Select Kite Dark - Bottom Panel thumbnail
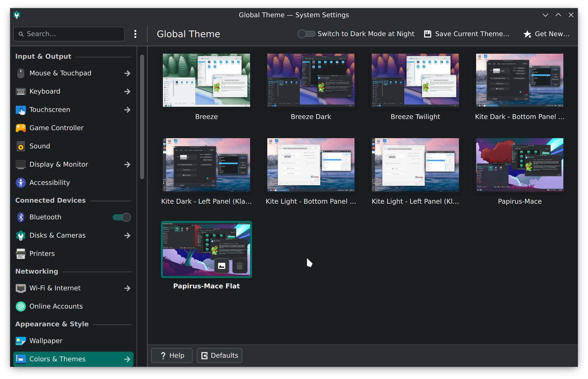Viewport: 588px width, 379px height. pos(520,80)
